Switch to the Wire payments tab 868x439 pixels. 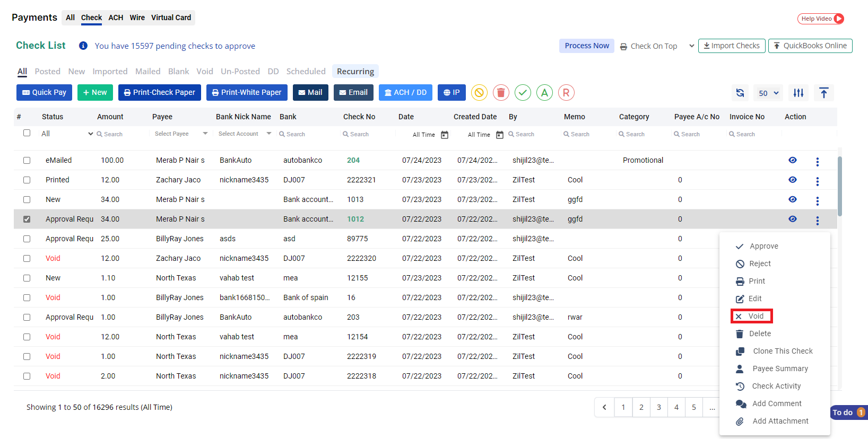[137, 17]
